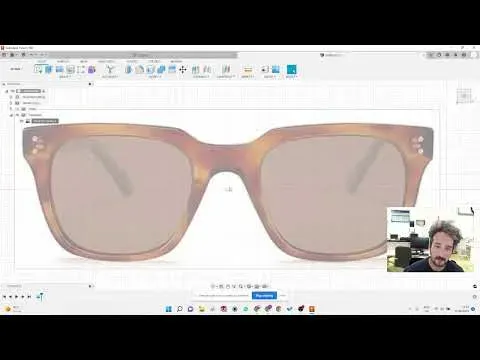The width and height of the screenshot is (480, 360).
Task: Click the blue button in bottom notification
Action: pos(264,296)
